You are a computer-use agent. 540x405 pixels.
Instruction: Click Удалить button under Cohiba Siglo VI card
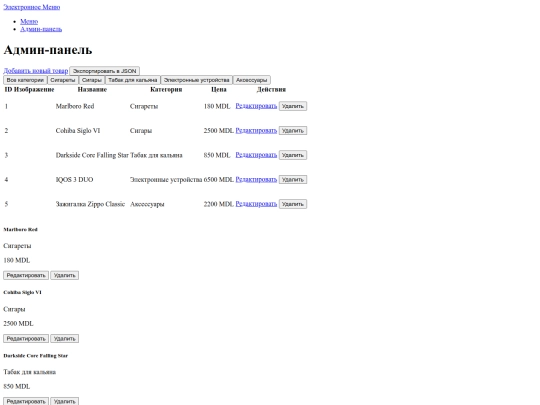(x=64, y=339)
